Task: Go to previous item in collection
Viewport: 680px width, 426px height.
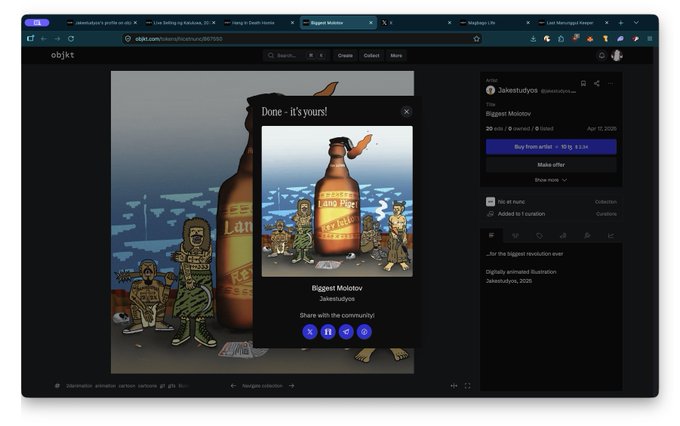Action: coord(233,386)
